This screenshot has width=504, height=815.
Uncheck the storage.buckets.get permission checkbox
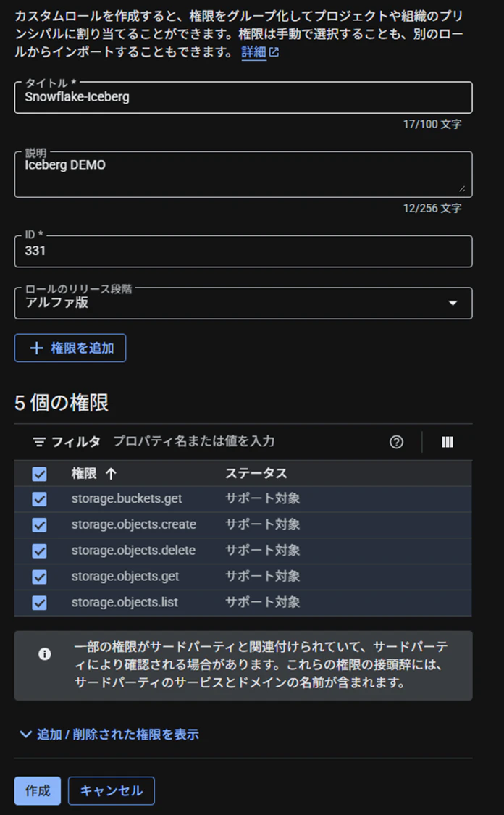(x=40, y=499)
